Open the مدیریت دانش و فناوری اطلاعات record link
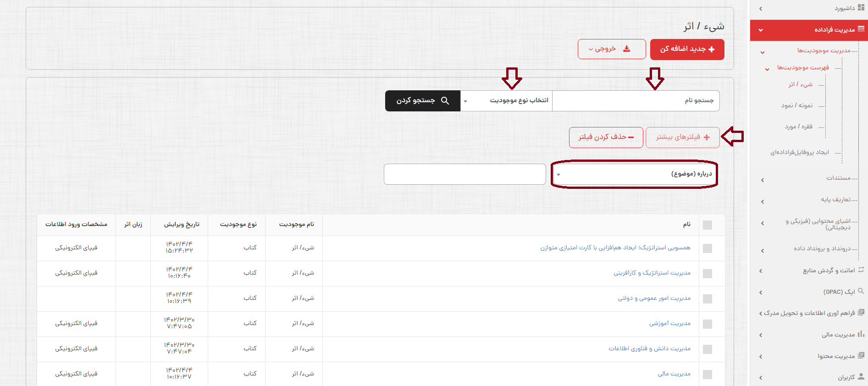The width and height of the screenshot is (868, 386). point(649,348)
